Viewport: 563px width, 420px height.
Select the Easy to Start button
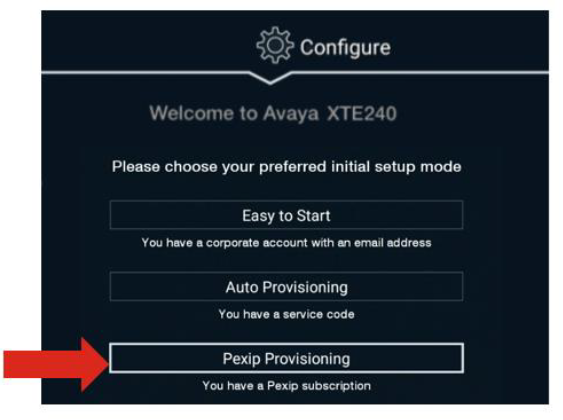286,215
